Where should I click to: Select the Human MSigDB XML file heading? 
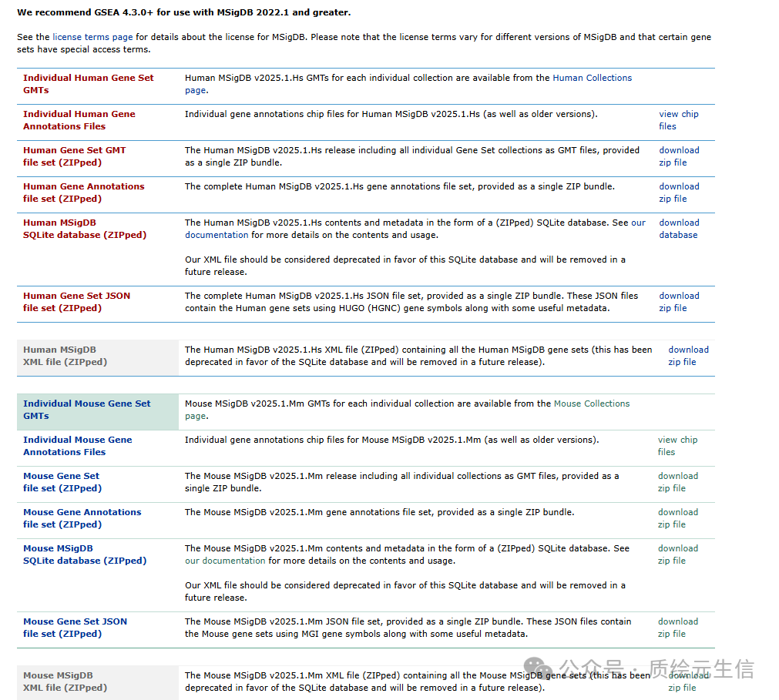click(65, 356)
